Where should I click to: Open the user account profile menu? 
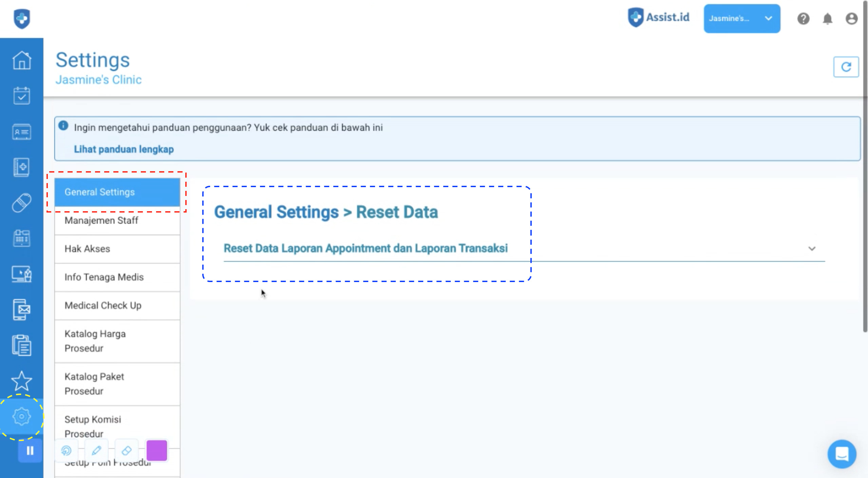(x=851, y=19)
